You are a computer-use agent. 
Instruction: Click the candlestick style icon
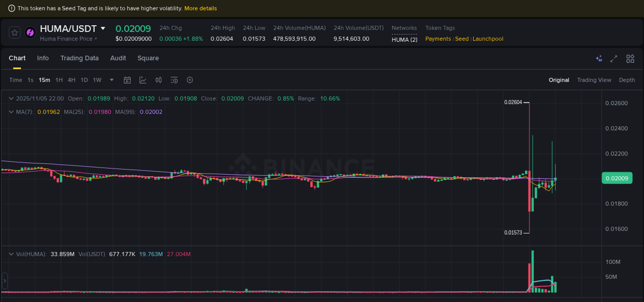pos(158,80)
